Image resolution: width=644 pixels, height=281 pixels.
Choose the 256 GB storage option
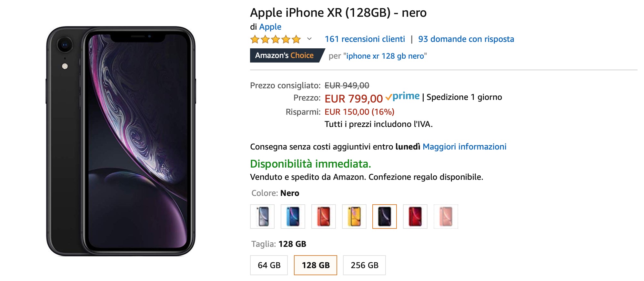click(x=364, y=265)
